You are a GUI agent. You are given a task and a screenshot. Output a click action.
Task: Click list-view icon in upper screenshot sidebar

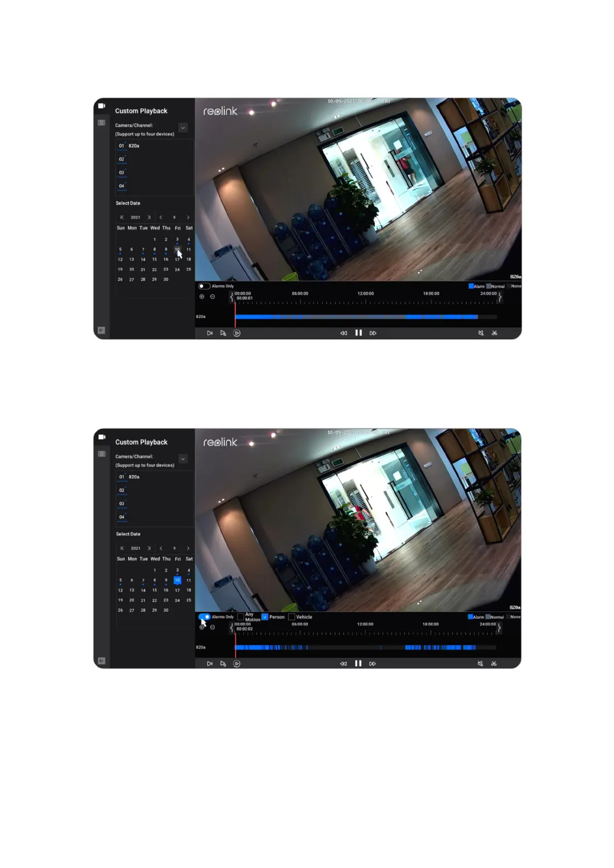(x=102, y=123)
